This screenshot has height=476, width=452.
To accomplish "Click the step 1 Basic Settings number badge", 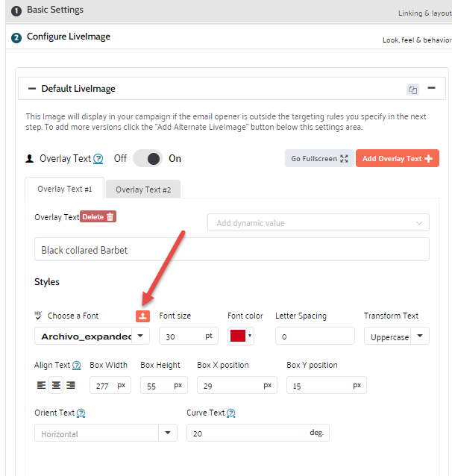I will 16,11.
